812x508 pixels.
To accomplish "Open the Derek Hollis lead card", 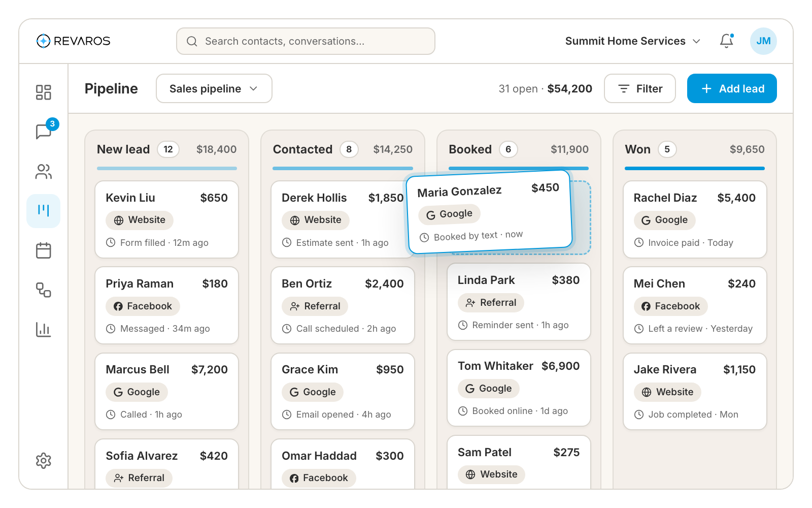I will click(343, 219).
